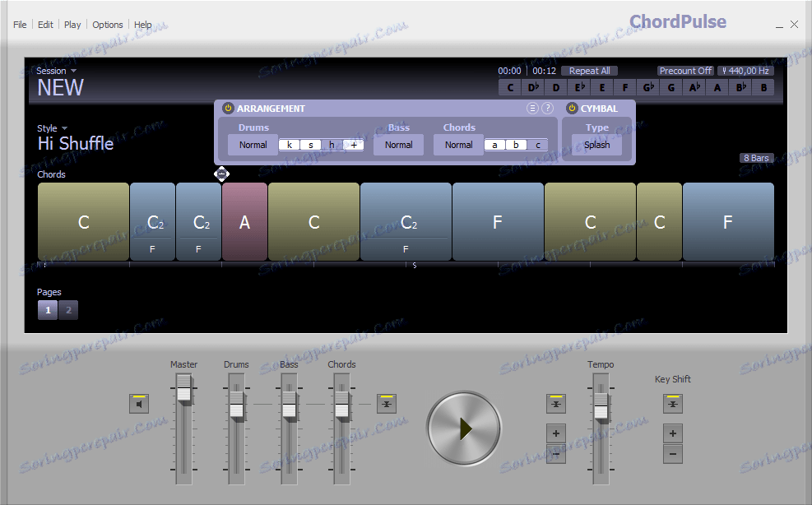Toggle snare drum 's' part

pyautogui.click(x=311, y=145)
